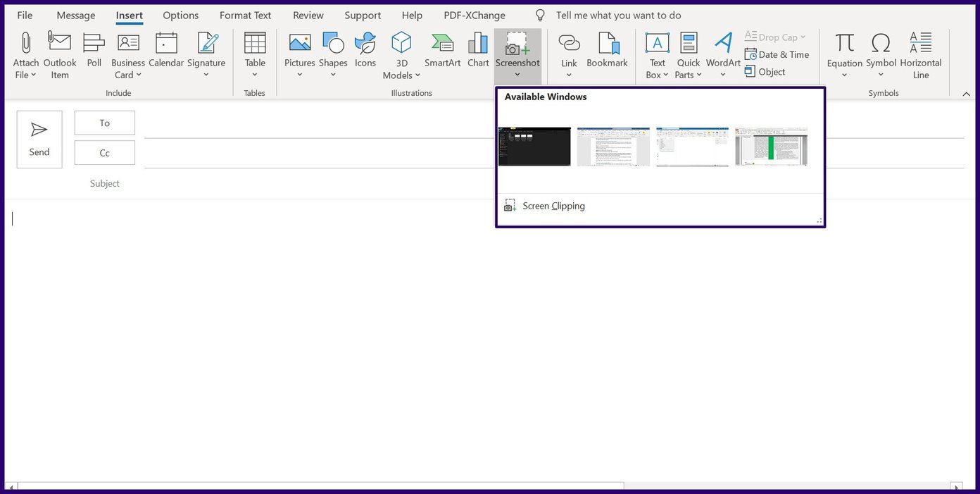Insert Date & Time
This screenshot has height=494, width=980.
(x=777, y=54)
